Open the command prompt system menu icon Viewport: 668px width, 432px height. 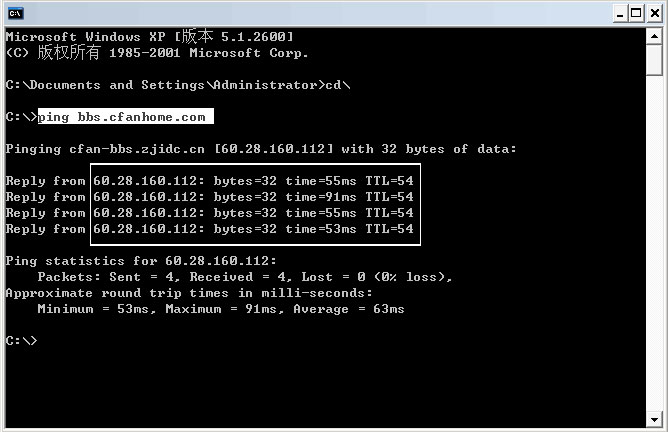[17, 13]
